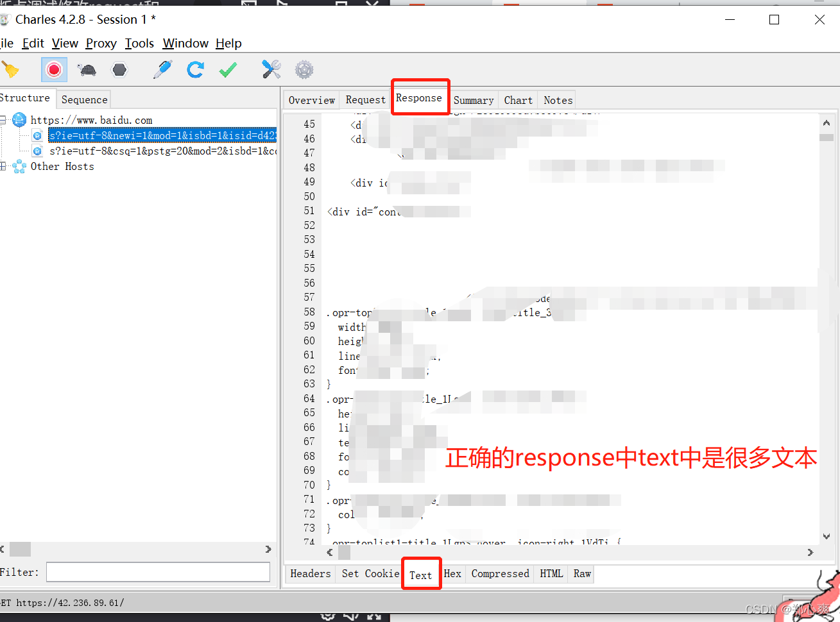Collapse the https://www.baidu.com host node

click(3, 120)
